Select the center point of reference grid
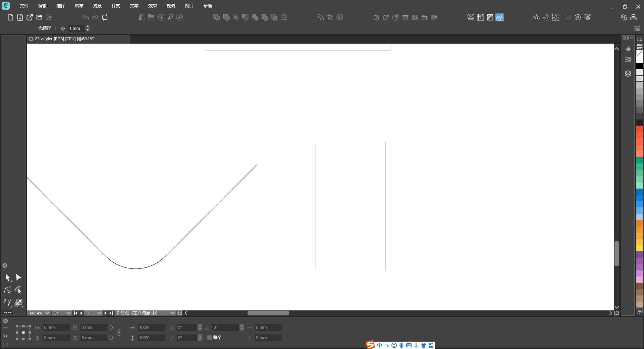Viewport: 644px width, 349px height. pyautogui.click(x=23, y=333)
